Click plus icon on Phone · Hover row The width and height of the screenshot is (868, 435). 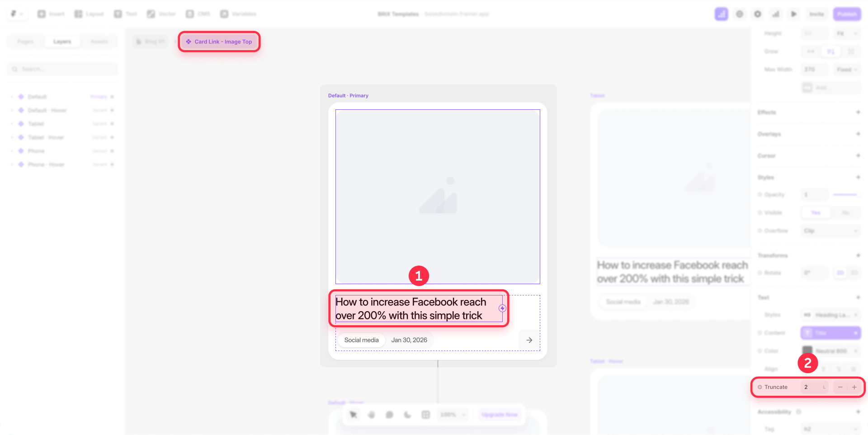pyautogui.click(x=112, y=164)
